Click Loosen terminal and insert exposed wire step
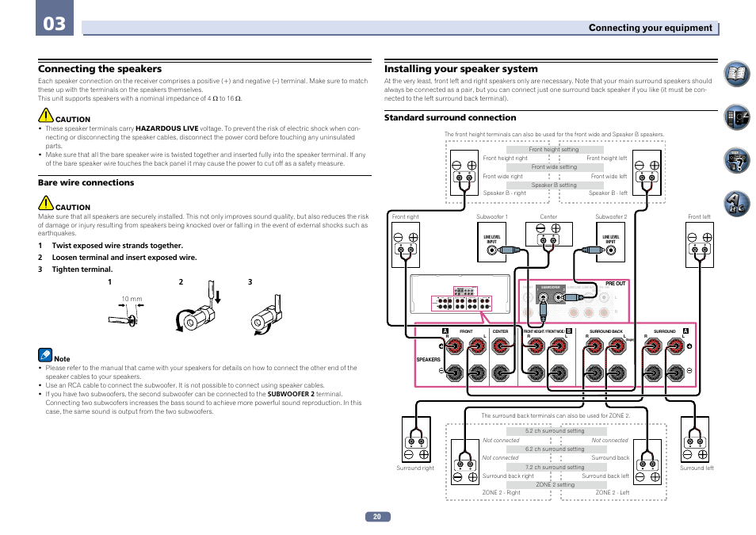This screenshot has width=756, height=535. (x=124, y=258)
